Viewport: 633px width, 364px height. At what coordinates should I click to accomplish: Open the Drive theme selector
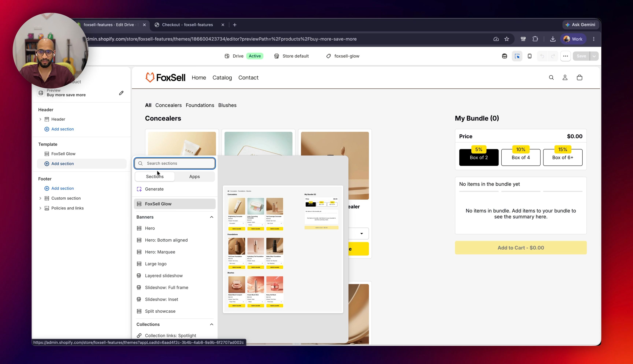[x=244, y=56]
